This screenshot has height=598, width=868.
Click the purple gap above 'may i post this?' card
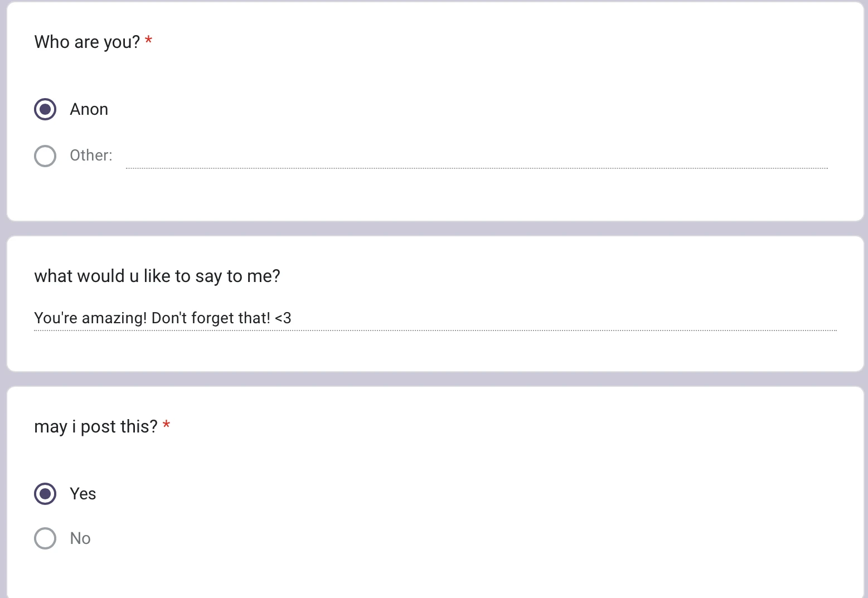click(x=434, y=379)
